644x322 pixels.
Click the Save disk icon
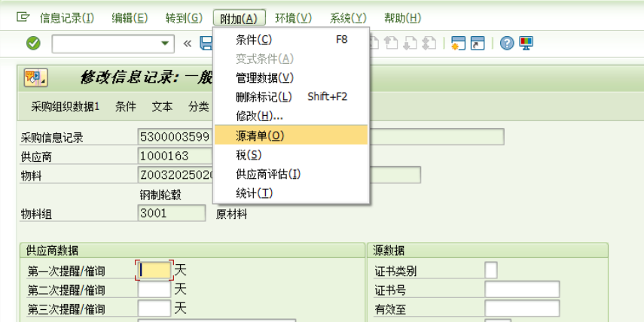(206, 43)
